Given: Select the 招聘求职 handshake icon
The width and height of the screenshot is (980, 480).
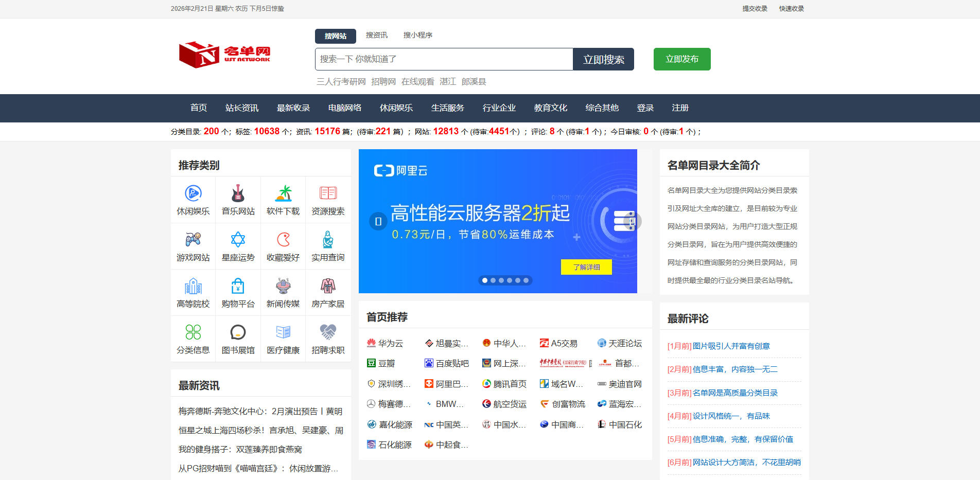Looking at the screenshot, I should click(x=328, y=333).
